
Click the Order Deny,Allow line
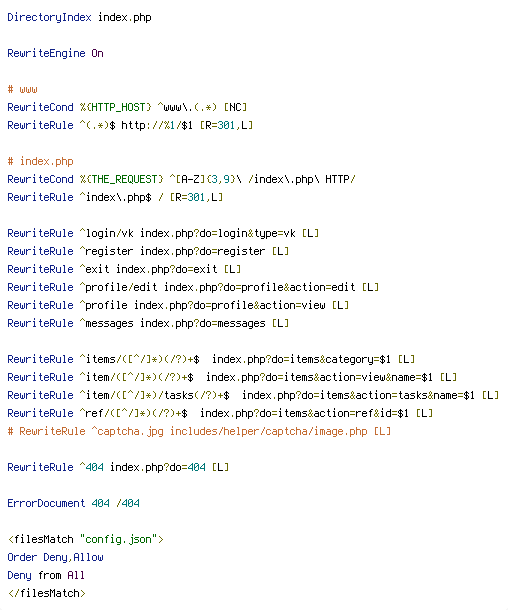coord(56,557)
